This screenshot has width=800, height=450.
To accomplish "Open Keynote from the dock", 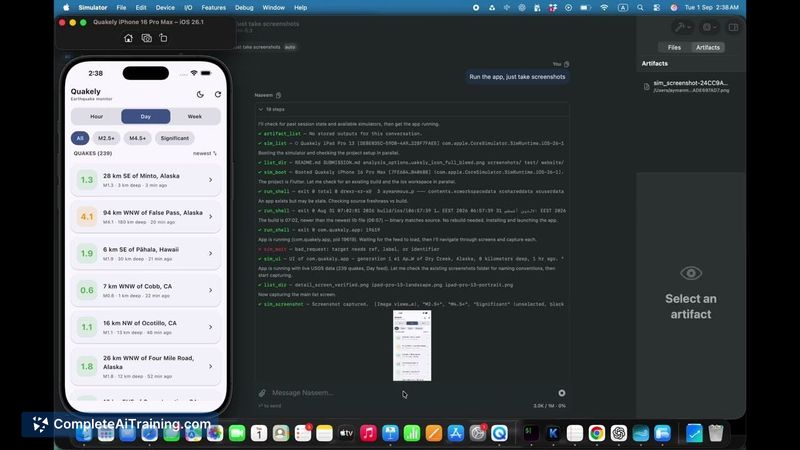I will [390, 433].
